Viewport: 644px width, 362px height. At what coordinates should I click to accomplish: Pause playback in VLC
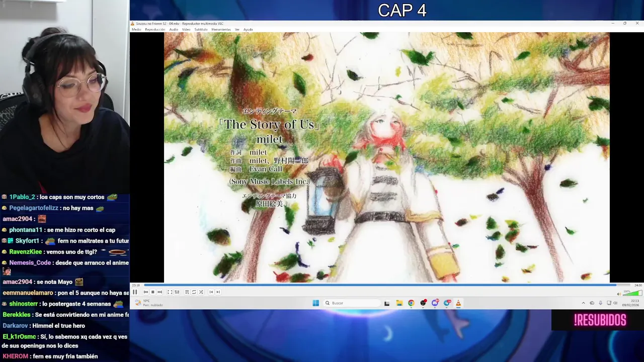point(135,292)
